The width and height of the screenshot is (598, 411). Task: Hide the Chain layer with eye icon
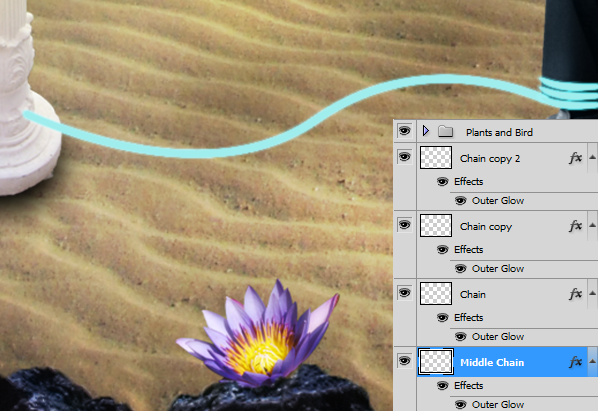click(404, 292)
